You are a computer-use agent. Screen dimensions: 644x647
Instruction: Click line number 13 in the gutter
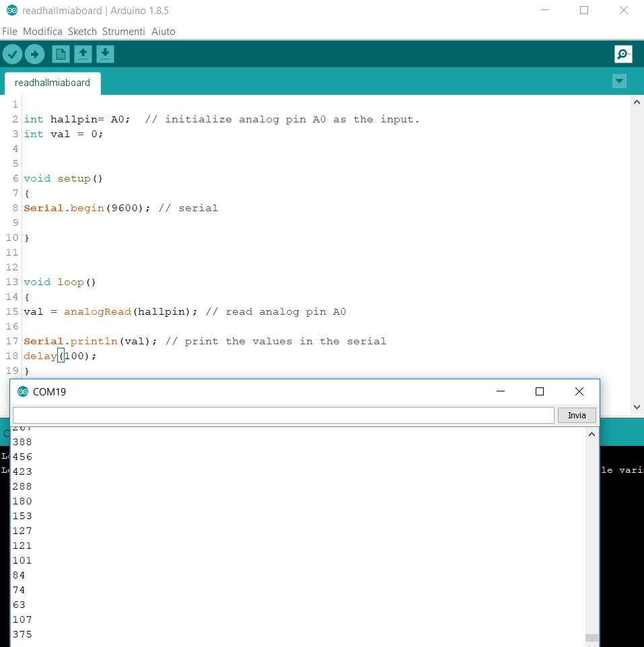pos(12,282)
